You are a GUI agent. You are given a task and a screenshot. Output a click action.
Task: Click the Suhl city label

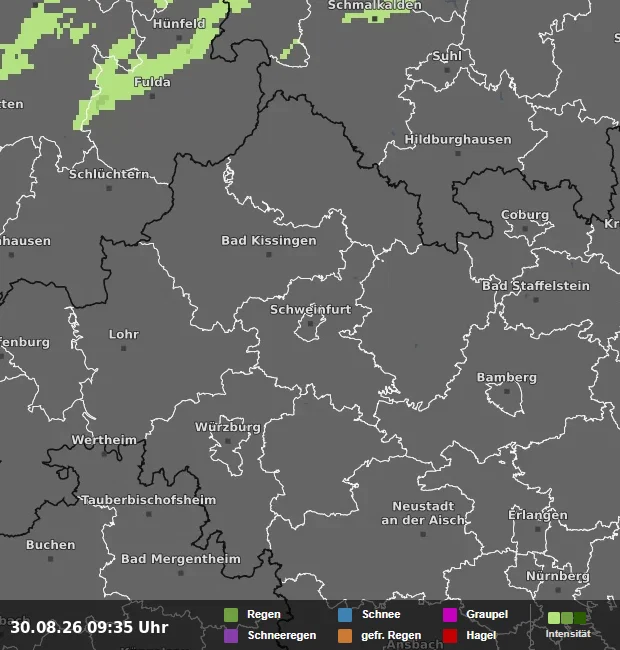pos(447,56)
